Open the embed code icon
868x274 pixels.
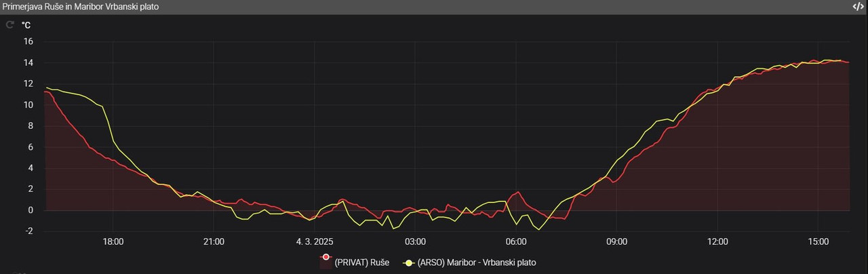coord(858,6)
